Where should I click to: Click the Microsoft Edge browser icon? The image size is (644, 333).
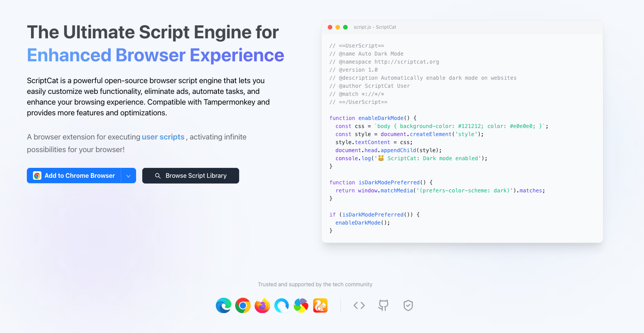point(223,305)
